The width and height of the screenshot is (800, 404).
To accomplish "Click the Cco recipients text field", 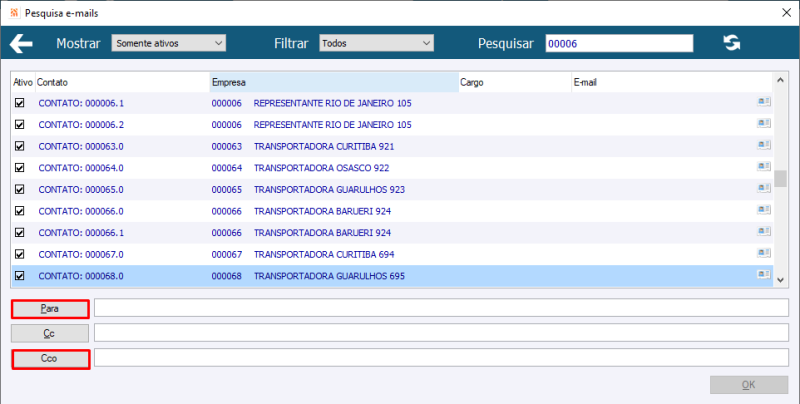I will 441,358.
